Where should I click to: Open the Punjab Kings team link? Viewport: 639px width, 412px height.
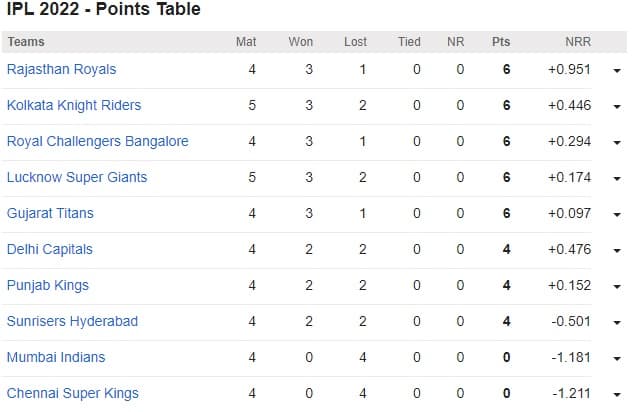47,285
